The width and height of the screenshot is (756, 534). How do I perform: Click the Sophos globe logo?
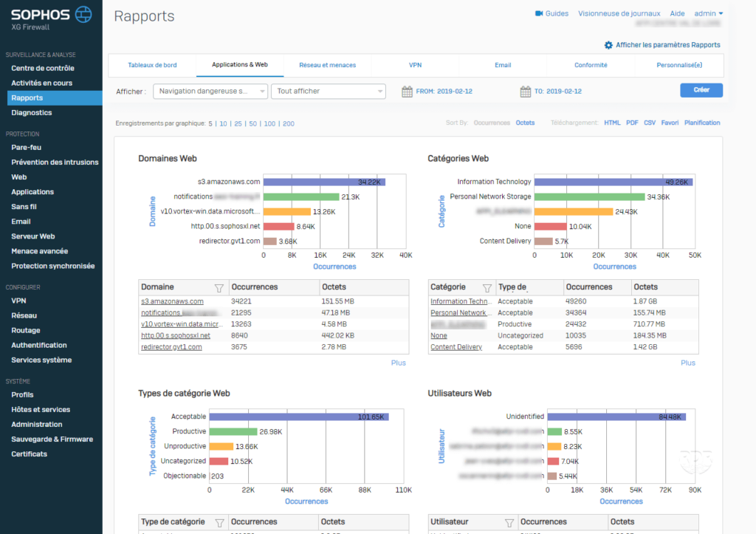coord(84,14)
